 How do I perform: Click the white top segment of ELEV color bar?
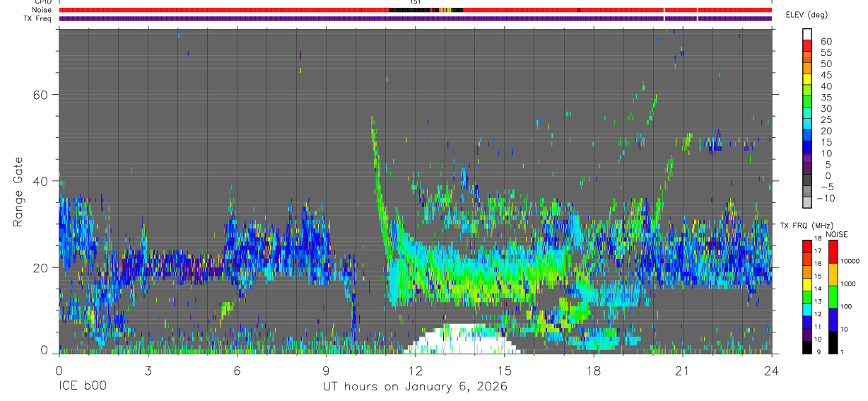(807, 35)
